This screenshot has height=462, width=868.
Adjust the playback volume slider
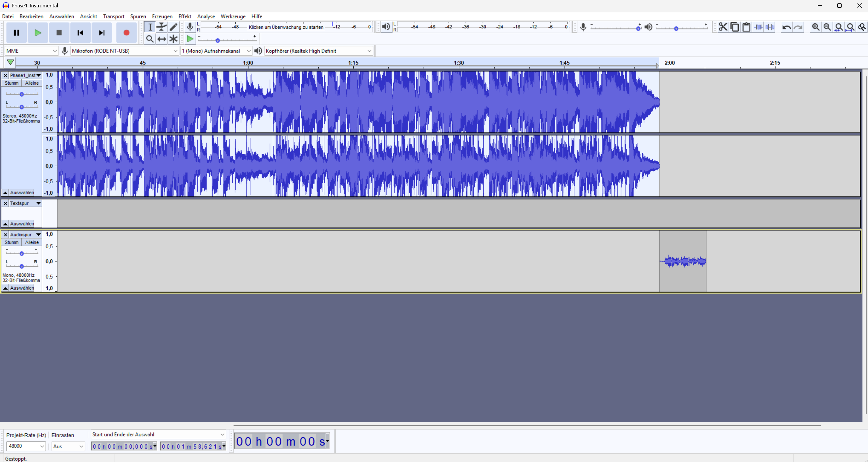pyautogui.click(x=676, y=29)
